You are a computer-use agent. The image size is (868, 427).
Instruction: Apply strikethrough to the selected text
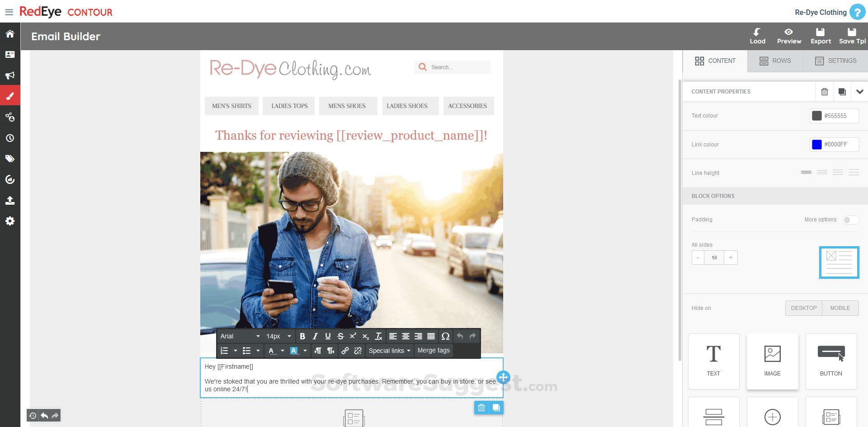click(340, 336)
